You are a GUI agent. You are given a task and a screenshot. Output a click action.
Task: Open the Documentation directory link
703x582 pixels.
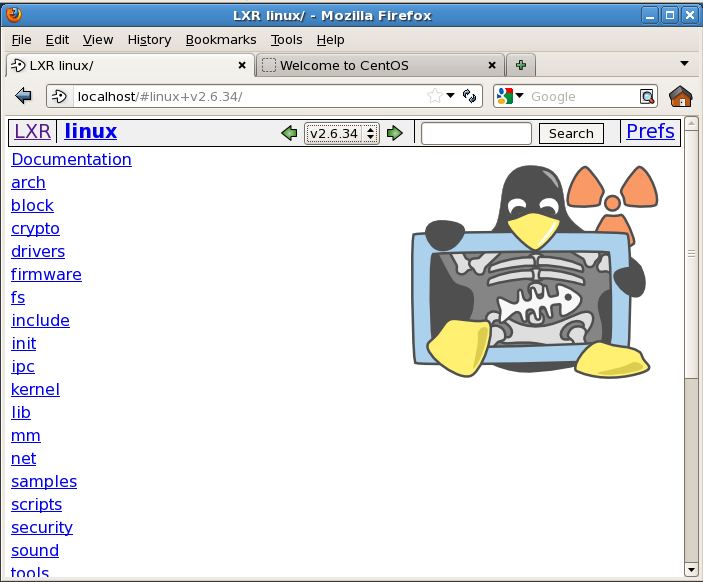pyautogui.click(x=72, y=160)
